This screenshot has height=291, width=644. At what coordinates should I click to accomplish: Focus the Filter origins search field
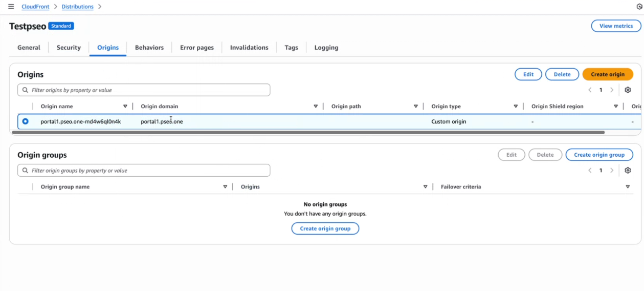pyautogui.click(x=144, y=90)
